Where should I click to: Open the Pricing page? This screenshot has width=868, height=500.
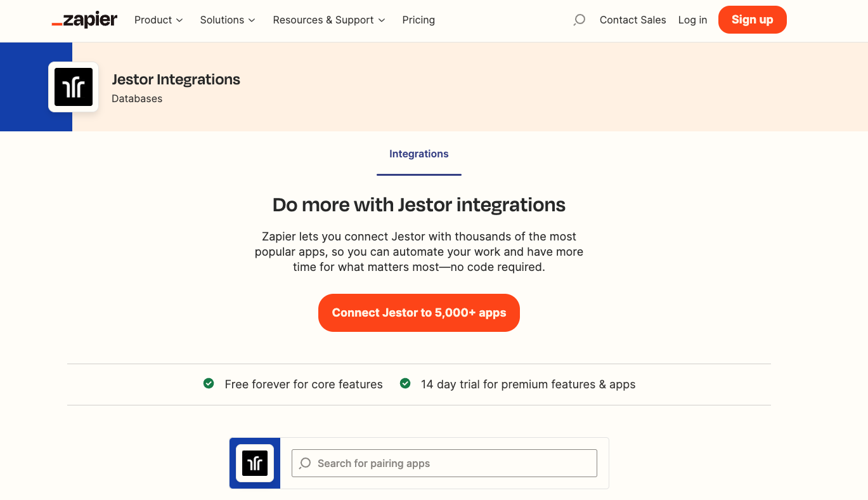tap(418, 20)
